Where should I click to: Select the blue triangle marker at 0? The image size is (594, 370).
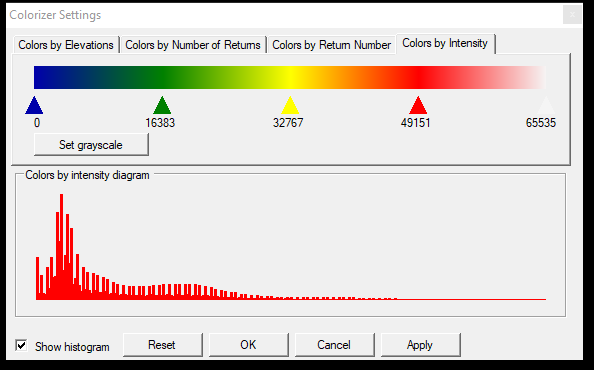click(x=34, y=106)
